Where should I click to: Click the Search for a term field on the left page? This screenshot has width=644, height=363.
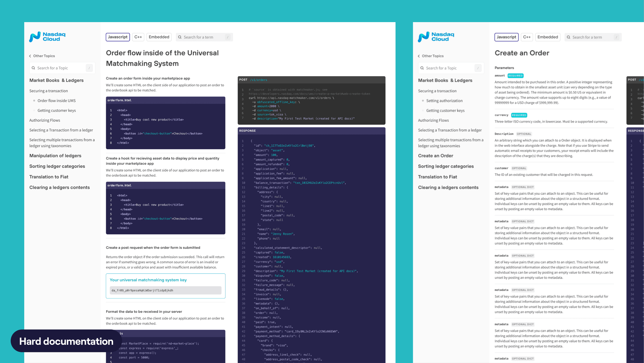point(204,37)
